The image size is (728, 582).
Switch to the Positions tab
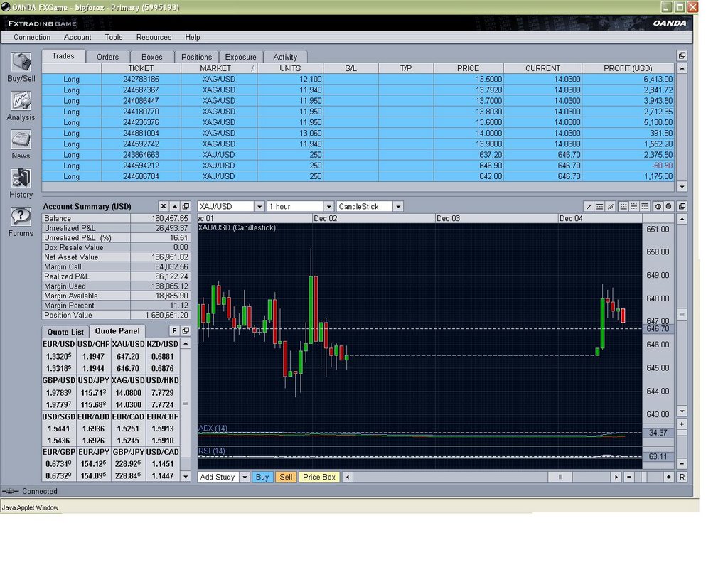[x=196, y=57]
